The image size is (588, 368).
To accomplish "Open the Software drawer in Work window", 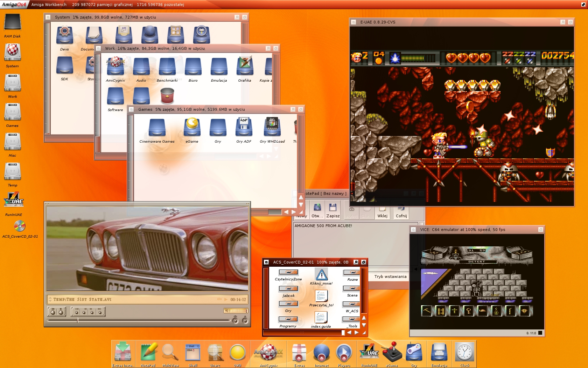I will [x=115, y=96].
